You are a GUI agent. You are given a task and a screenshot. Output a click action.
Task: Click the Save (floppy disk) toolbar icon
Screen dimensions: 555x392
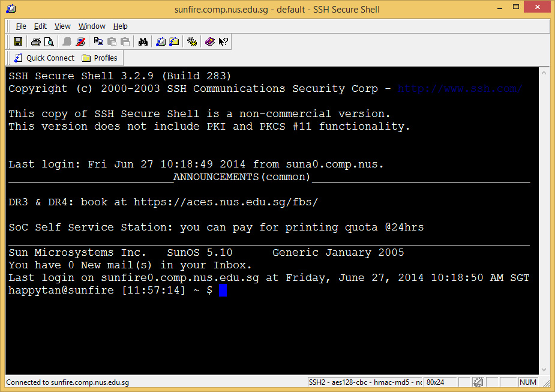[x=18, y=42]
